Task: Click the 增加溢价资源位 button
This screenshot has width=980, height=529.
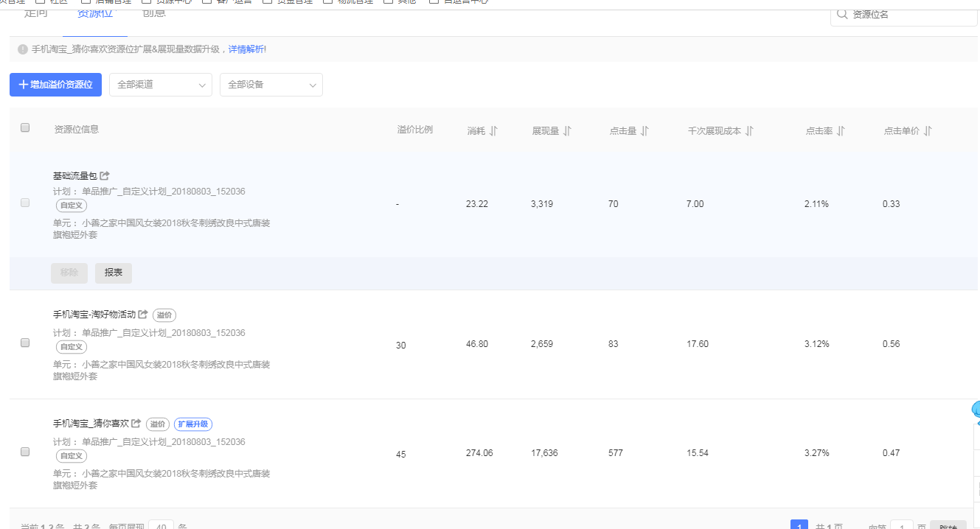Action: [56, 85]
